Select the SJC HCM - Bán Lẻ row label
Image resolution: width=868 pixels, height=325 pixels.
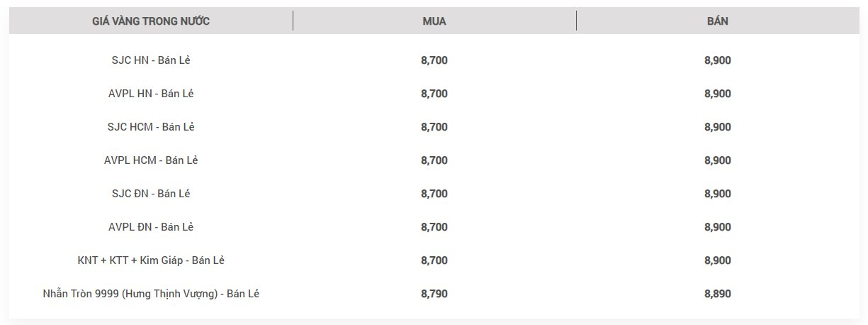[x=151, y=127]
